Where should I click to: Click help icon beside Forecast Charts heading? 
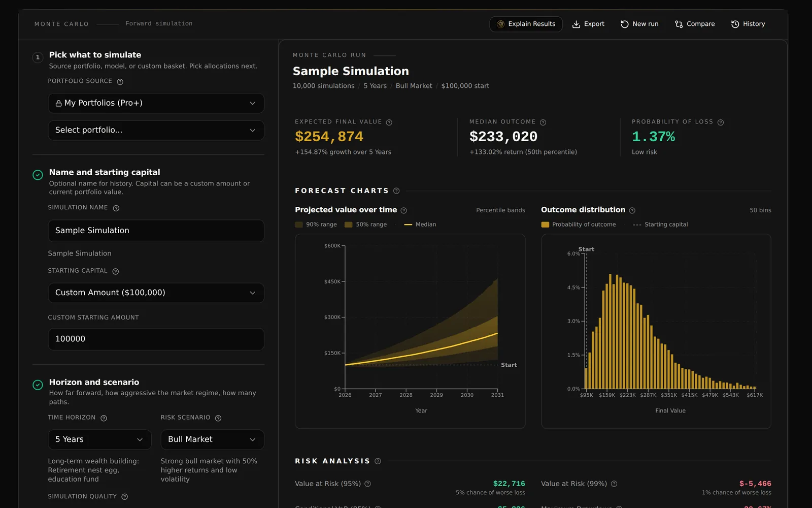tap(397, 191)
